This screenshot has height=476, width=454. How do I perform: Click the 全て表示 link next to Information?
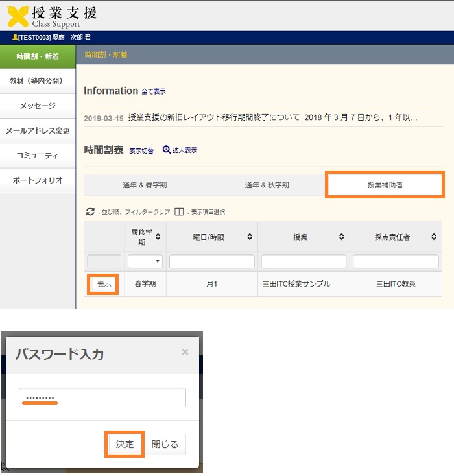pyautogui.click(x=154, y=92)
